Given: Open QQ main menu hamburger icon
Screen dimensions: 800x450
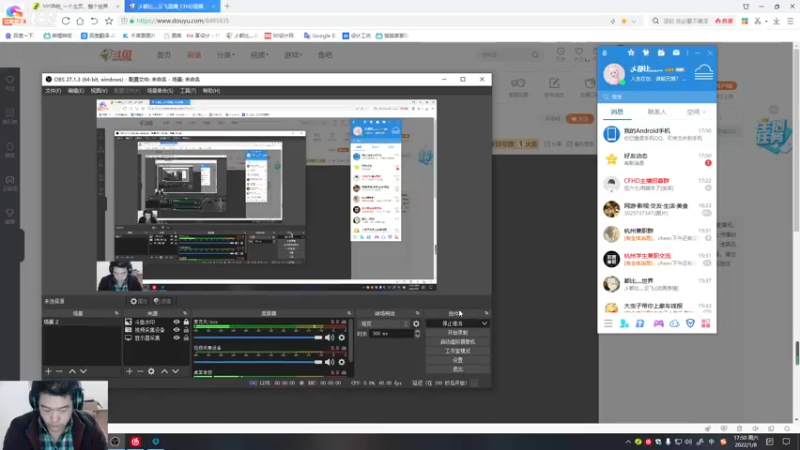Looking at the screenshot, I should (x=608, y=323).
